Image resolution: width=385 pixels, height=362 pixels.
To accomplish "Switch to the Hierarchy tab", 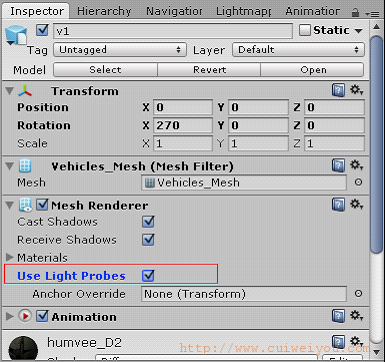I will tap(104, 11).
